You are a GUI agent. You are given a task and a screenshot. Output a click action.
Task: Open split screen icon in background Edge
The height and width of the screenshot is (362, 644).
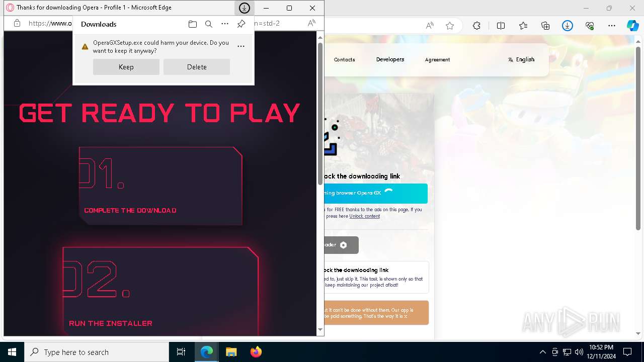501,26
